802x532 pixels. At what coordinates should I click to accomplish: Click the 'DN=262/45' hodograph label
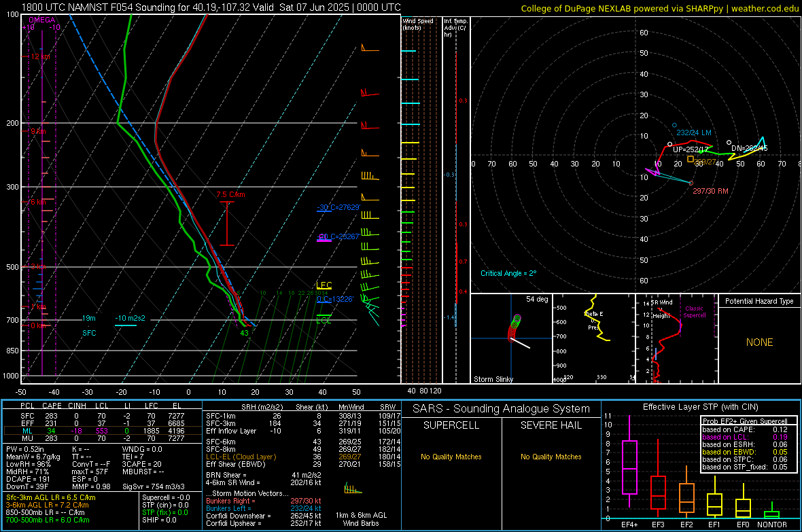tap(749, 148)
